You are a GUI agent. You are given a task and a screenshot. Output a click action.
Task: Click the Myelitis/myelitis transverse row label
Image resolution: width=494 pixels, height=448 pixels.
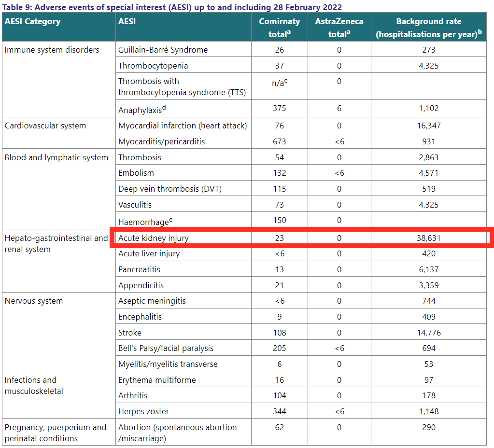point(168,364)
